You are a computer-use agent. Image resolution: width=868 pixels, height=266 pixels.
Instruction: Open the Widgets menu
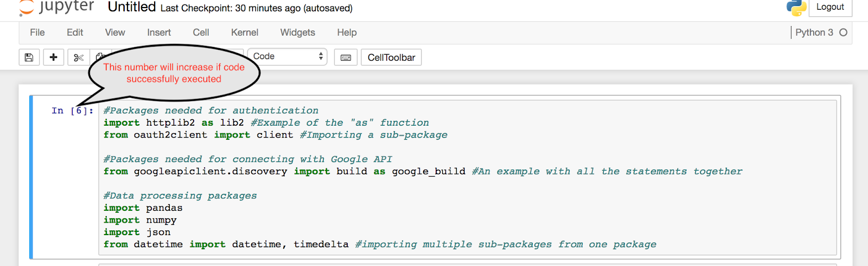coord(297,33)
